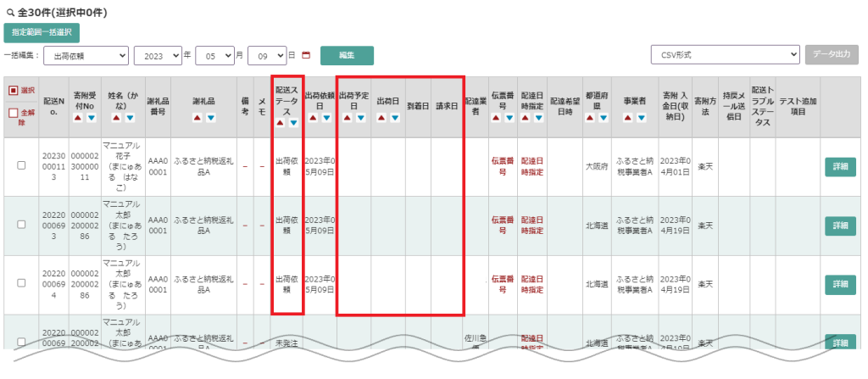Sort 配送ステータス descending with blue arrow
The height and width of the screenshot is (379, 868).
pyautogui.click(x=293, y=123)
